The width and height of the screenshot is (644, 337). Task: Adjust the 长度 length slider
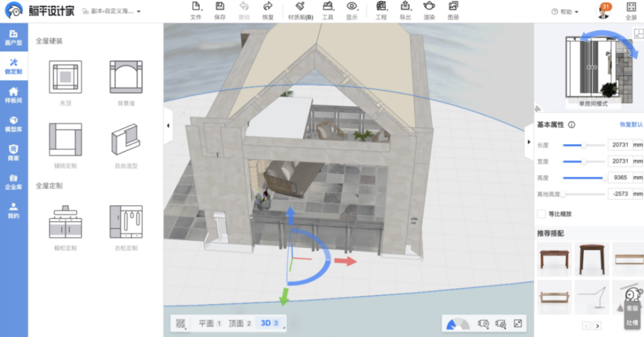tap(584, 145)
